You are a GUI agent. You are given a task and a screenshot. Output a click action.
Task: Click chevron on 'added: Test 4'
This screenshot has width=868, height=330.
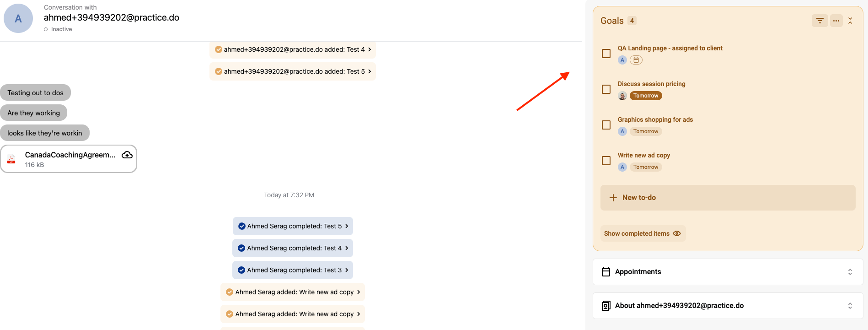pos(370,49)
